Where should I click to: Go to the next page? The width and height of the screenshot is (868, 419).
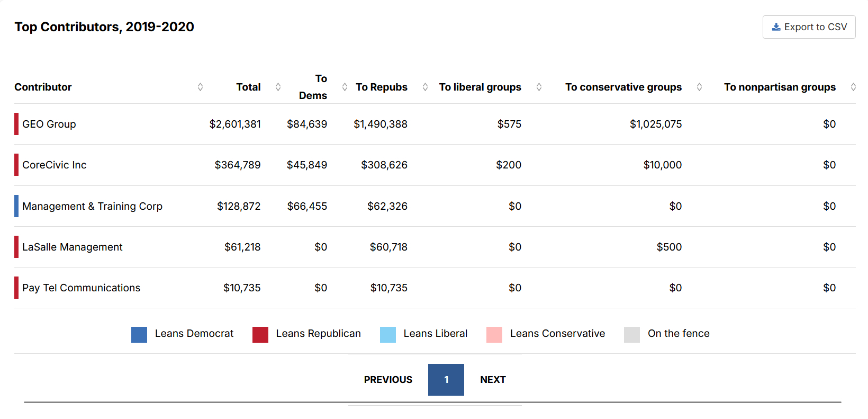(493, 380)
